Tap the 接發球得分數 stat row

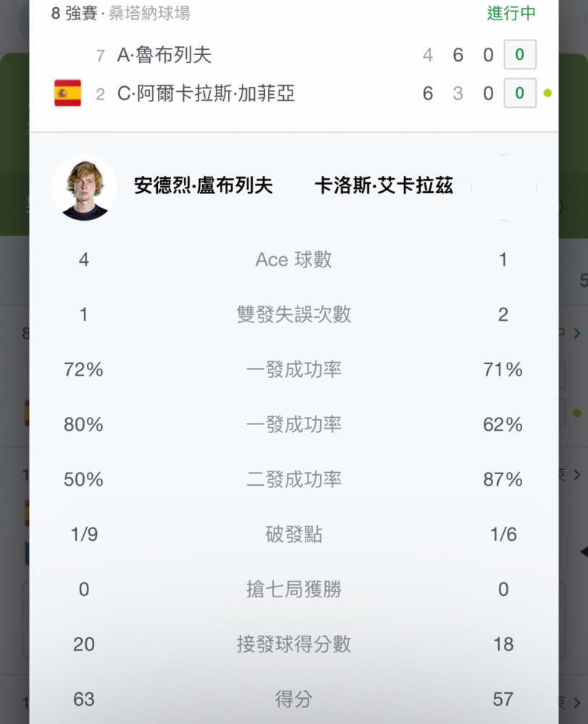point(294,644)
